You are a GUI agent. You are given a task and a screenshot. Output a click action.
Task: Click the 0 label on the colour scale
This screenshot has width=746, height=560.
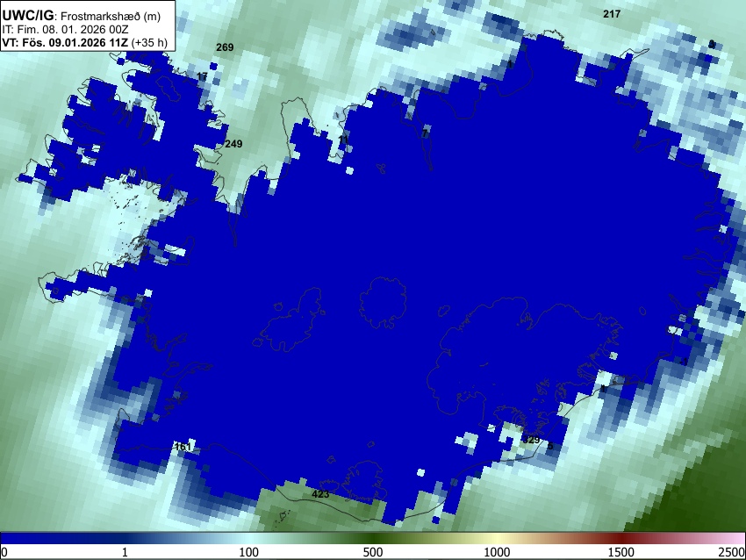pos(4,552)
